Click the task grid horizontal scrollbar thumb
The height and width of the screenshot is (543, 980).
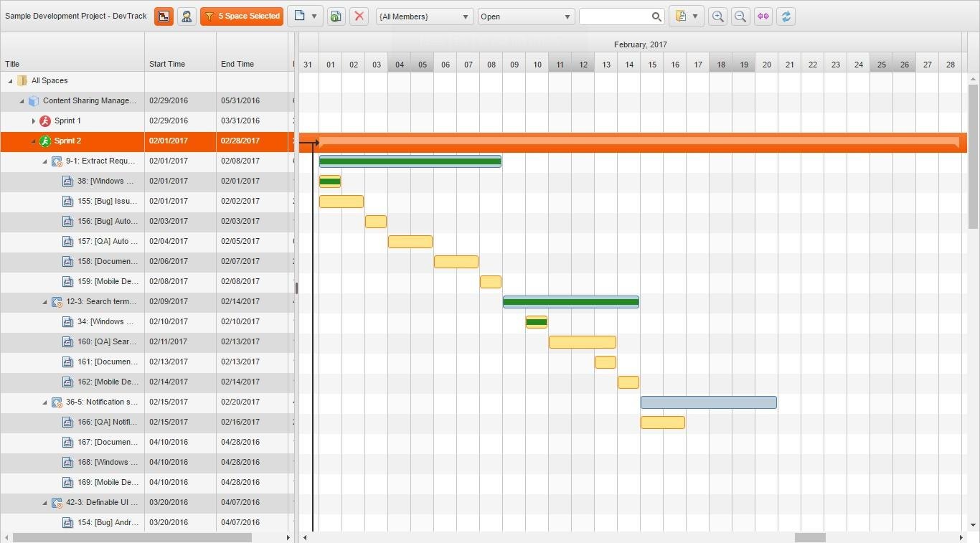pos(132,537)
